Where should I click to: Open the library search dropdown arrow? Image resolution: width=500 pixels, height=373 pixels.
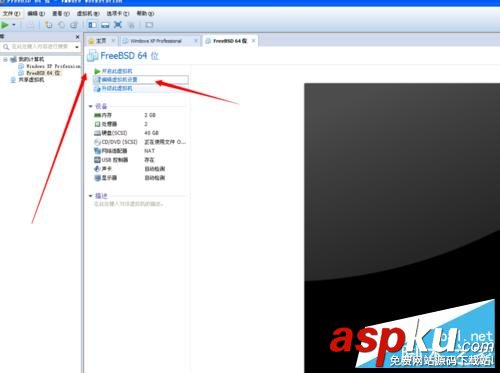77,47
